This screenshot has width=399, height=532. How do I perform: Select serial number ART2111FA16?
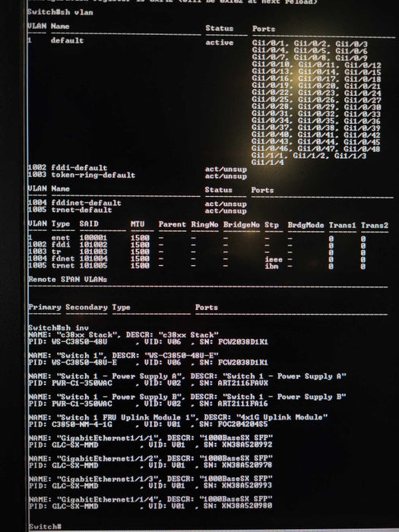(x=242, y=404)
